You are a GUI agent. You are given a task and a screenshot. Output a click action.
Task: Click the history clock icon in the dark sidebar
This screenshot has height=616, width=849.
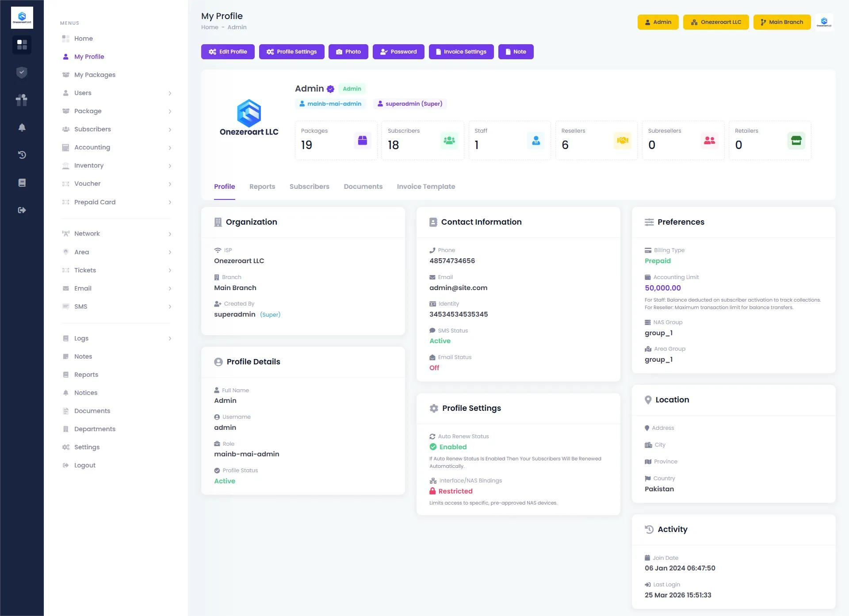(x=22, y=155)
